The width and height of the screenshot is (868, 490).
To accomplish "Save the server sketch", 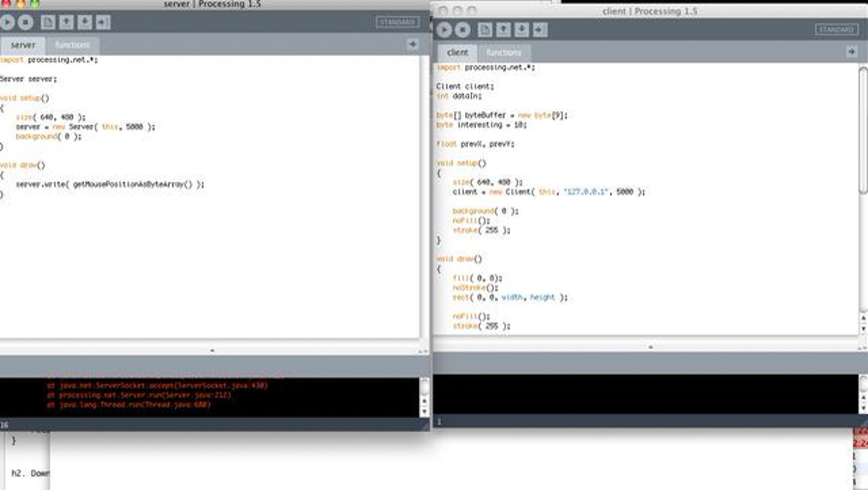I will 85,22.
